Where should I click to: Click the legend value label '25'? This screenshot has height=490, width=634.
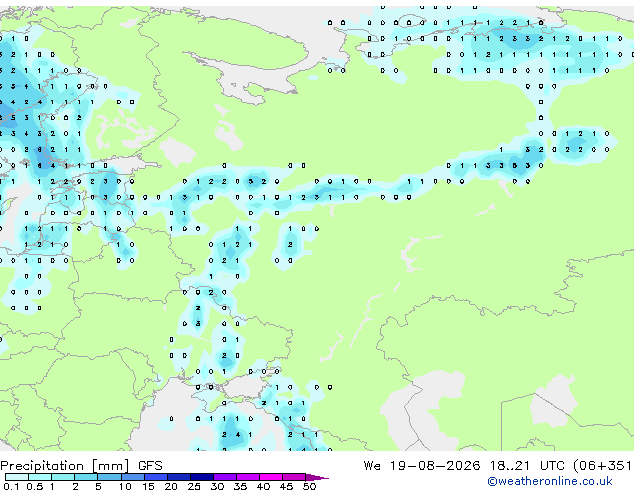[x=194, y=486]
